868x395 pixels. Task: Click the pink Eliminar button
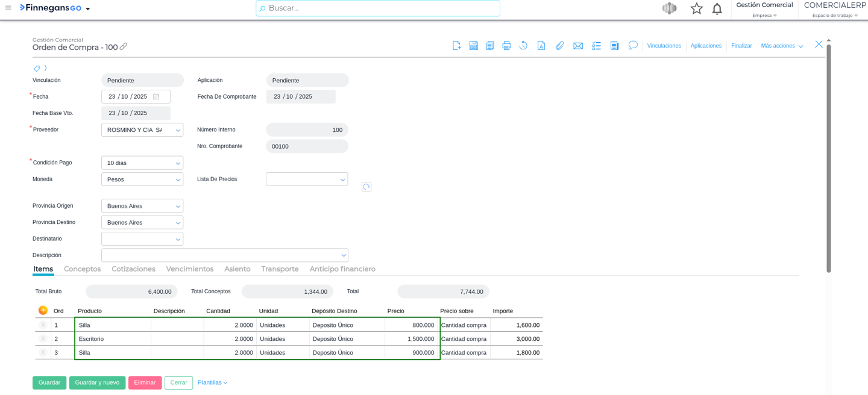click(x=145, y=383)
